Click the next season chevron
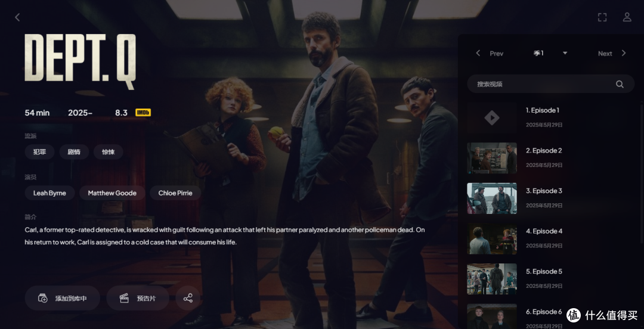 point(624,53)
